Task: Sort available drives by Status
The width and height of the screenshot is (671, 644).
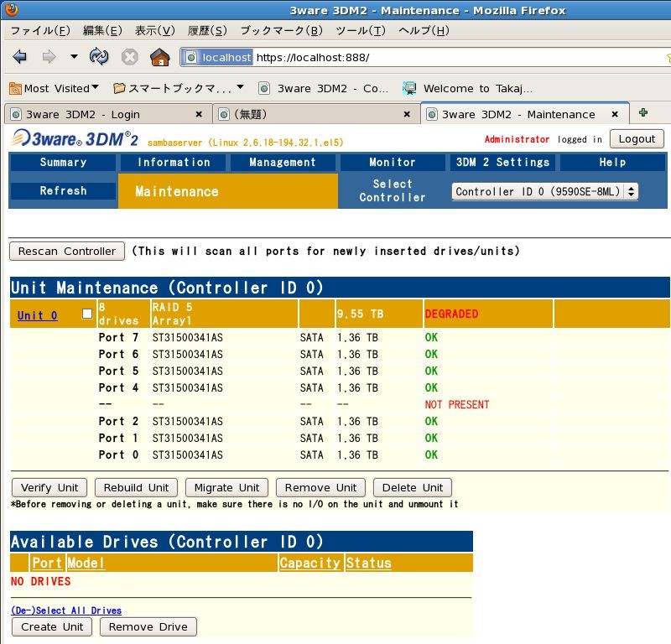Action: point(368,563)
